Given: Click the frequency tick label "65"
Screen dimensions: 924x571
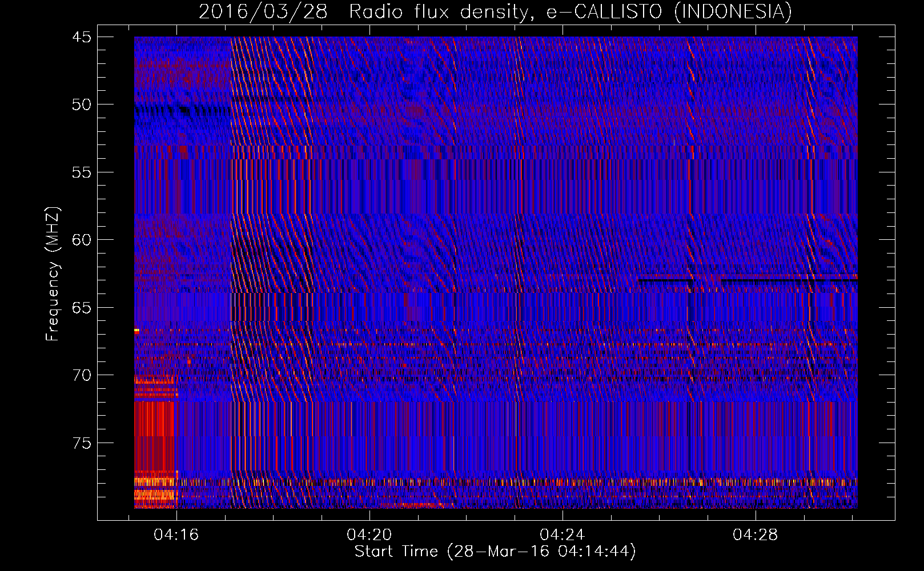Looking at the screenshot, I should coord(82,308).
